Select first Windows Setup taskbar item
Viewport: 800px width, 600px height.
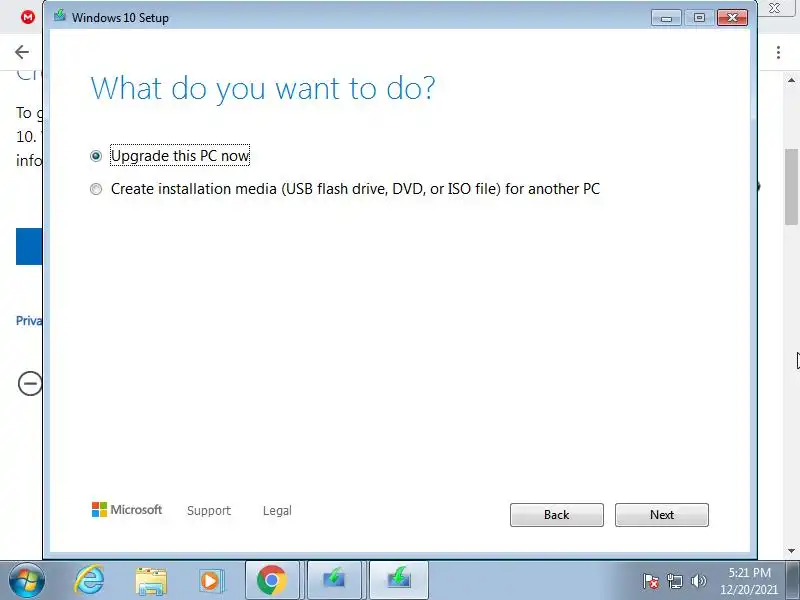tap(334, 581)
